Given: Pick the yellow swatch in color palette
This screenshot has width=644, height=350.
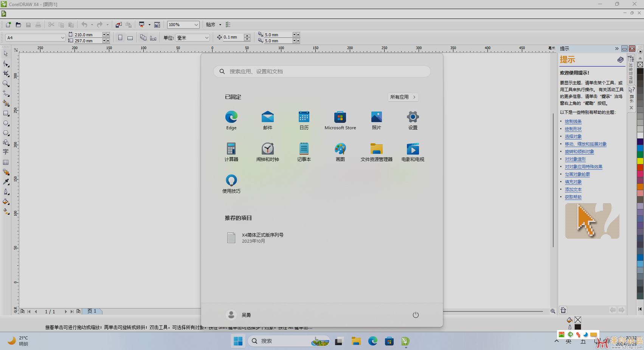Looking at the screenshot, I should 640,161.
